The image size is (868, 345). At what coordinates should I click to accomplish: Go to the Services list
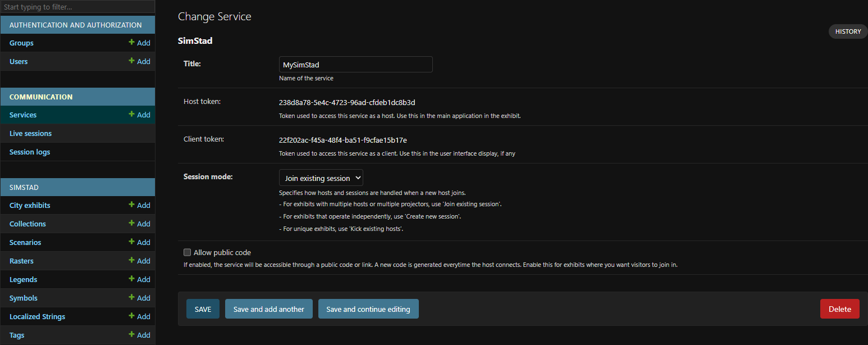[23, 115]
